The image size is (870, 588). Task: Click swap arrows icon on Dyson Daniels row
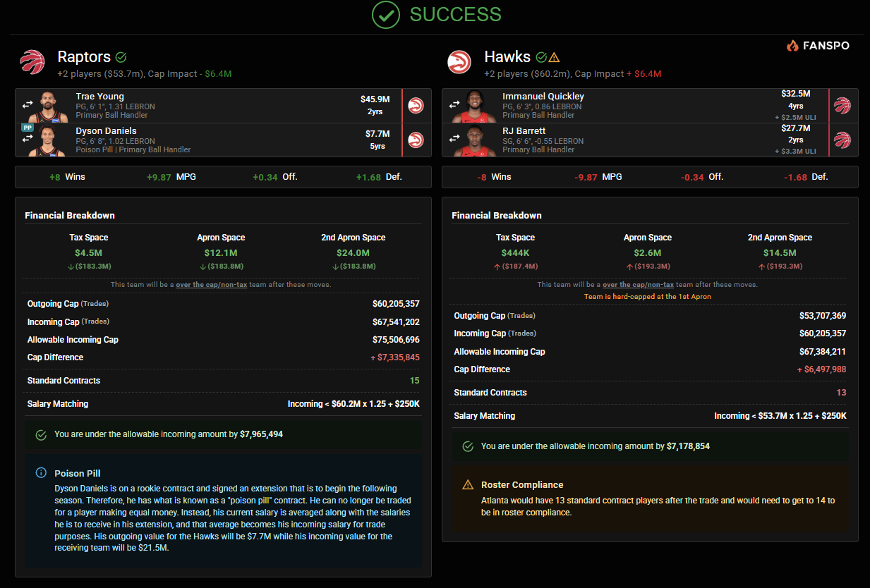[28, 139]
